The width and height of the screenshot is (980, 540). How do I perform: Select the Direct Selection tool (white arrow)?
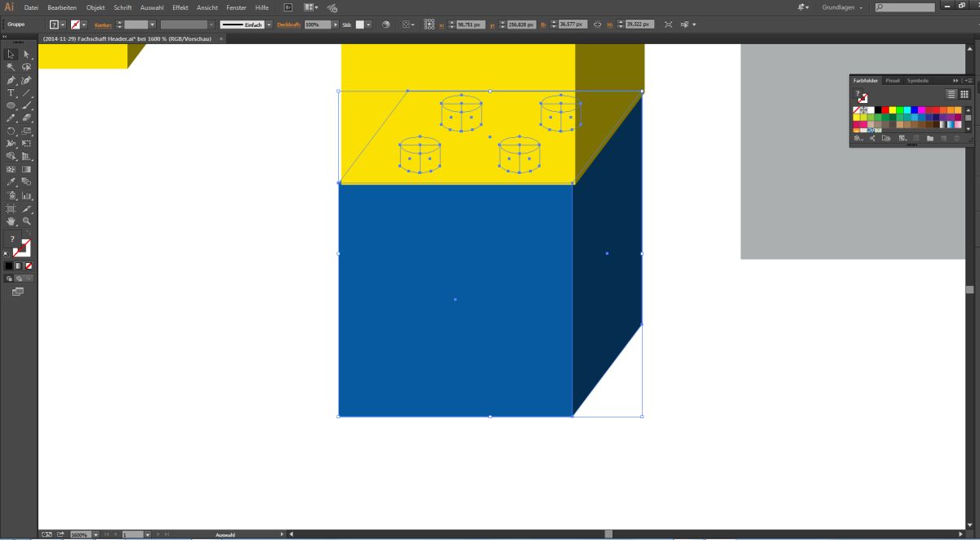[27, 54]
